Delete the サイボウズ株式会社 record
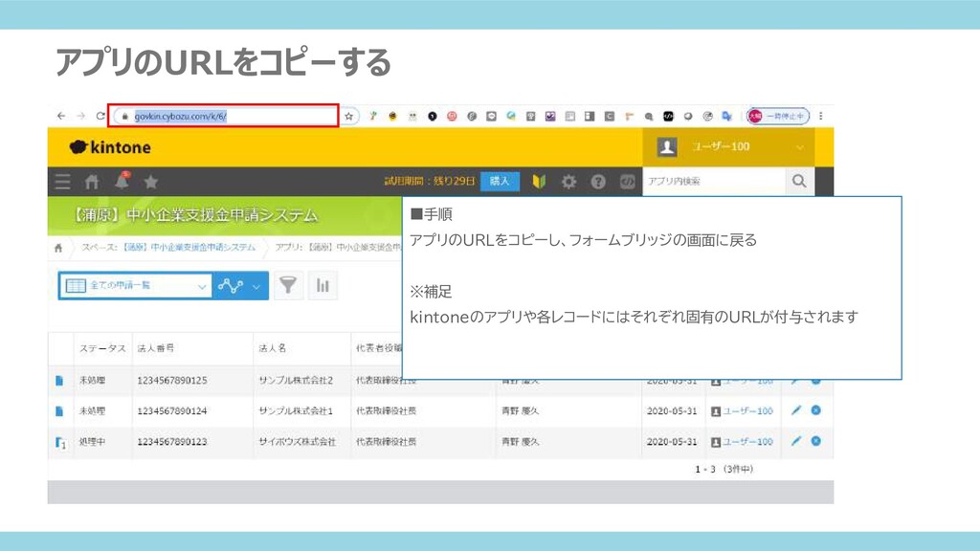Image resolution: width=980 pixels, height=551 pixels. 816,441
